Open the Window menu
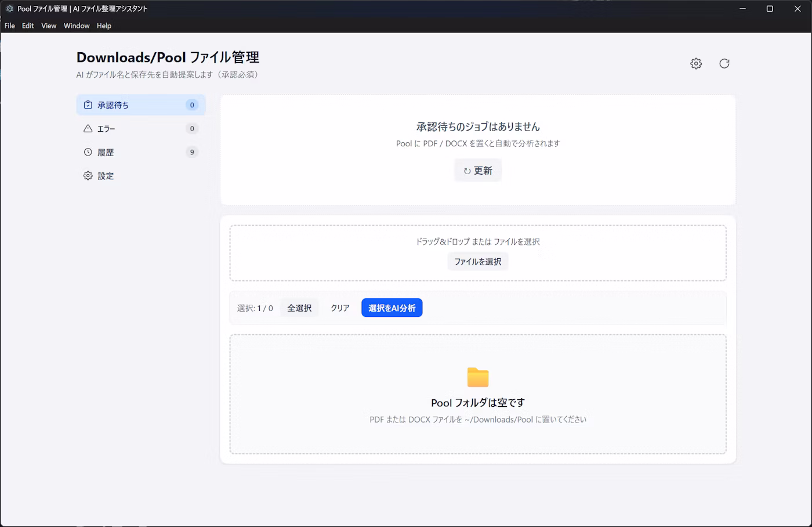 (77, 26)
